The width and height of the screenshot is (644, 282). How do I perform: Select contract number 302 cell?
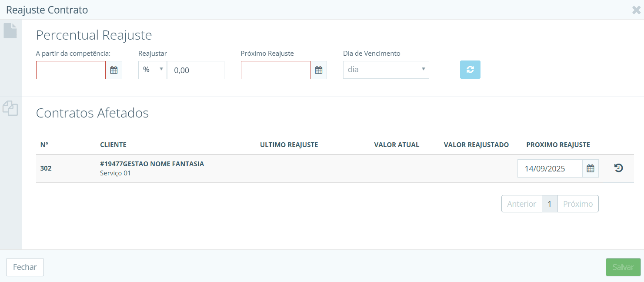pos(46,168)
